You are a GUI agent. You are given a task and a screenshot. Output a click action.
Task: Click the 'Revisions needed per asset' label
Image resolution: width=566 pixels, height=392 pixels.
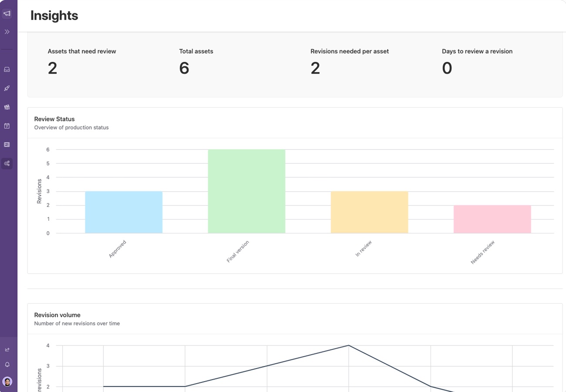[x=350, y=51]
